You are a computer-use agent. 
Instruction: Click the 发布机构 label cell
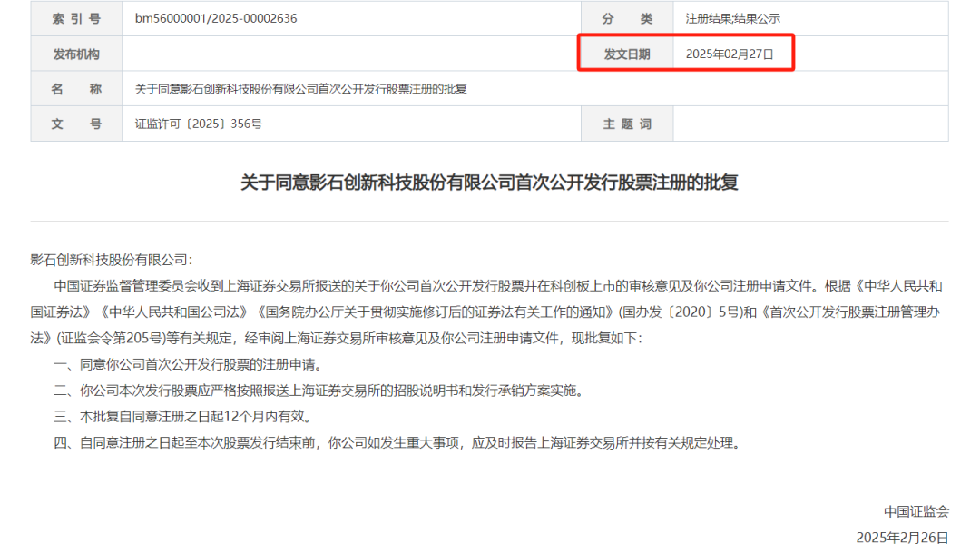(x=76, y=54)
